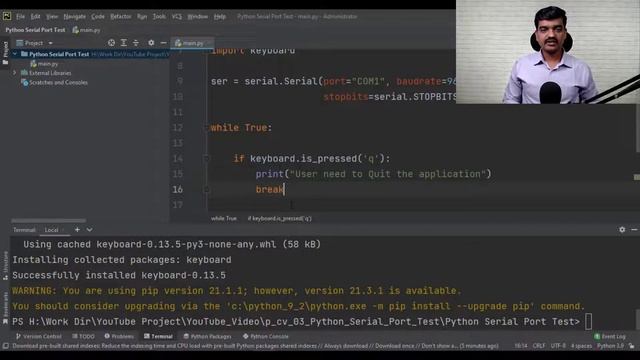640x360 pixels.
Task: Open the Python Console tool window
Action: pos(266,336)
